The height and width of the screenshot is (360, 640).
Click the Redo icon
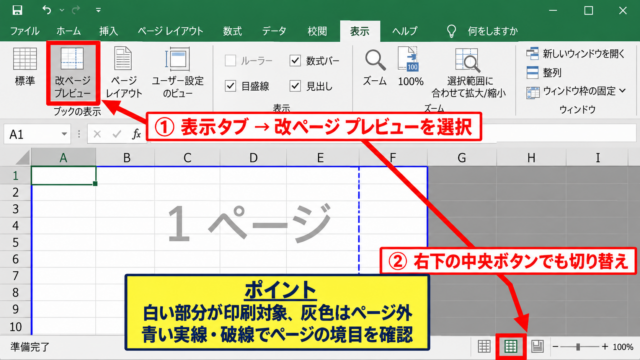click(x=76, y=10)
